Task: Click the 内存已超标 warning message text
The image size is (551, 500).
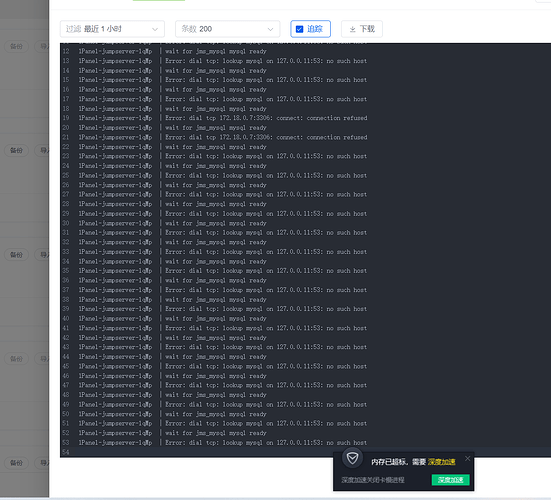Action: pos(398,462)
